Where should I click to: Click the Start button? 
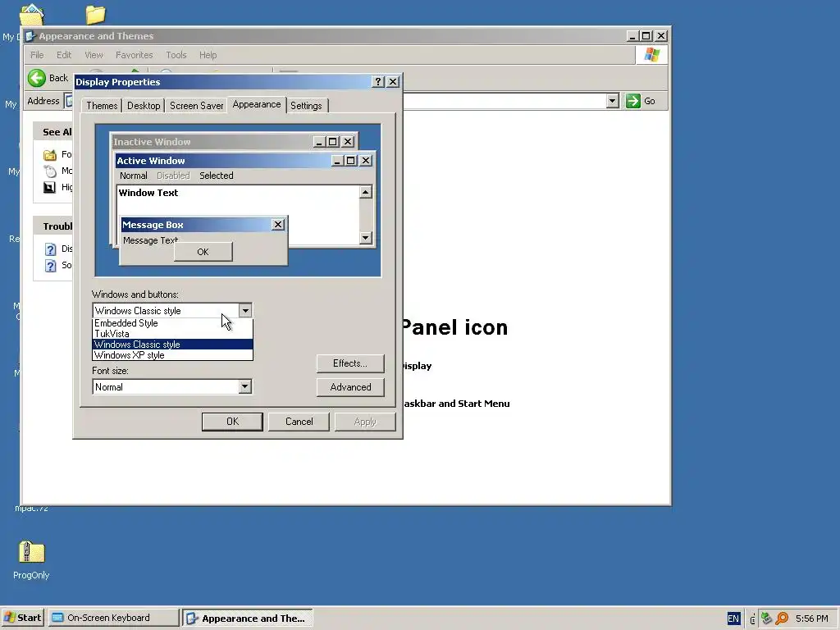click(x=23, y=618)
